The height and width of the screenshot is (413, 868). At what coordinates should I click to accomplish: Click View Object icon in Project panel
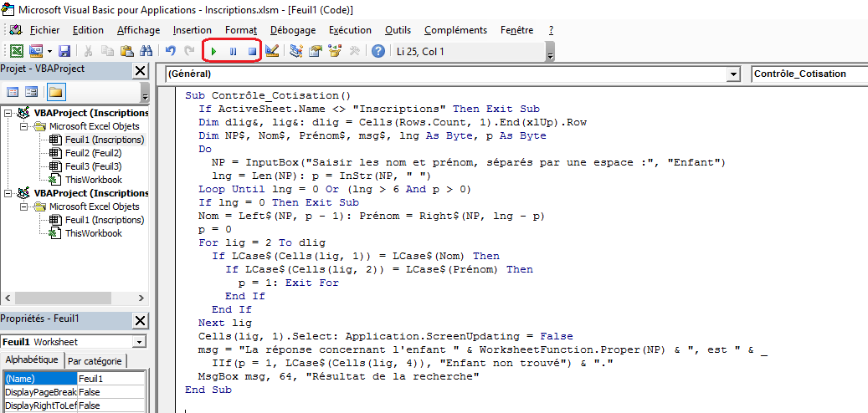coord(32,92)
